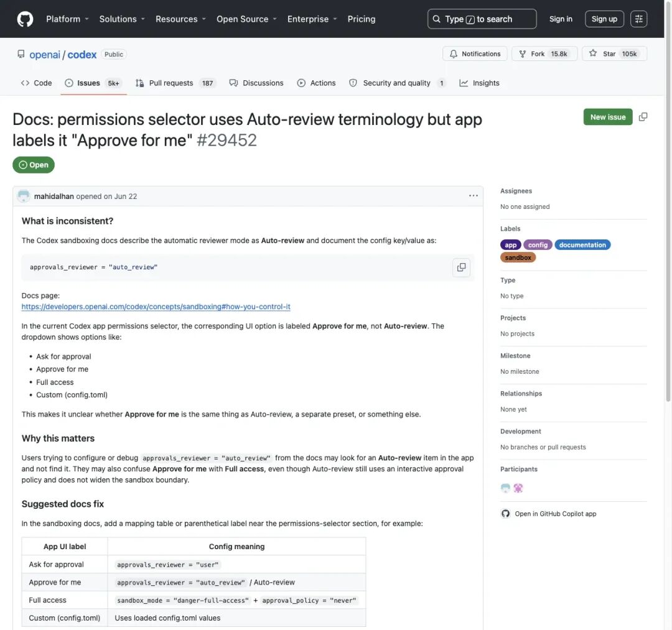Expand the Solutions menu
672x630 pixels.
point(122,19)
